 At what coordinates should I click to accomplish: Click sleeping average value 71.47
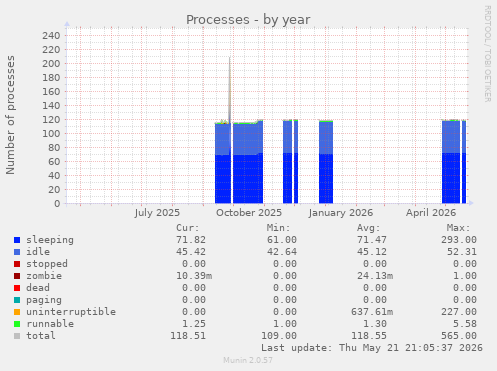pyautogui.click(x=372, y=240)
